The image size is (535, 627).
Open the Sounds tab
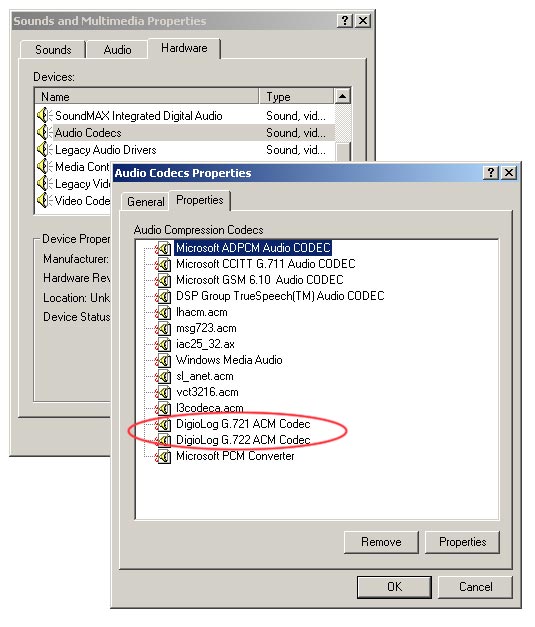53,50
